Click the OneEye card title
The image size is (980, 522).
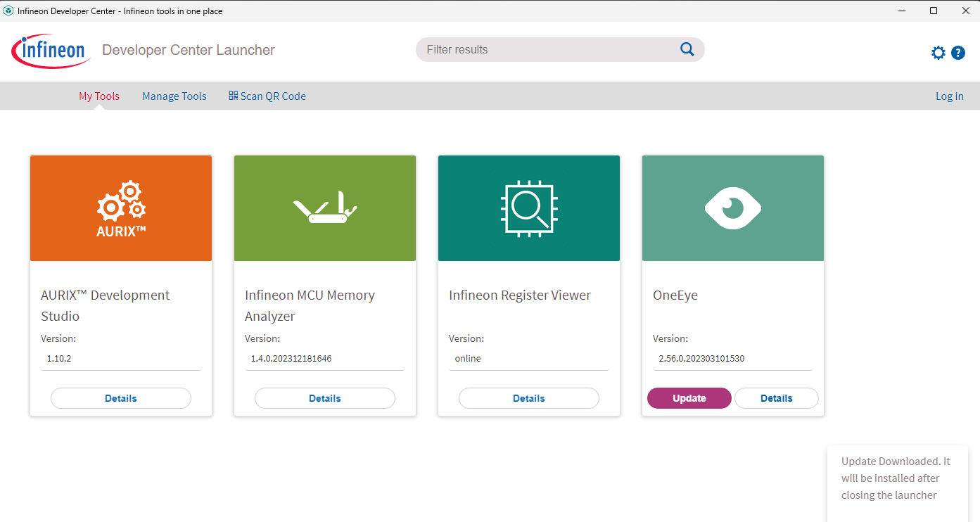(675, 295)
